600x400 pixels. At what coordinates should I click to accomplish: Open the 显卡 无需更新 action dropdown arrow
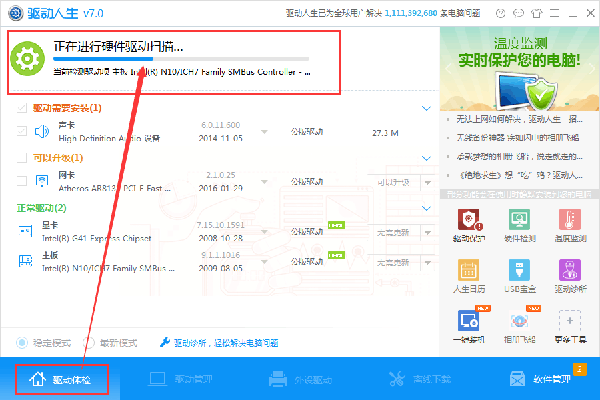click(428, 232)
